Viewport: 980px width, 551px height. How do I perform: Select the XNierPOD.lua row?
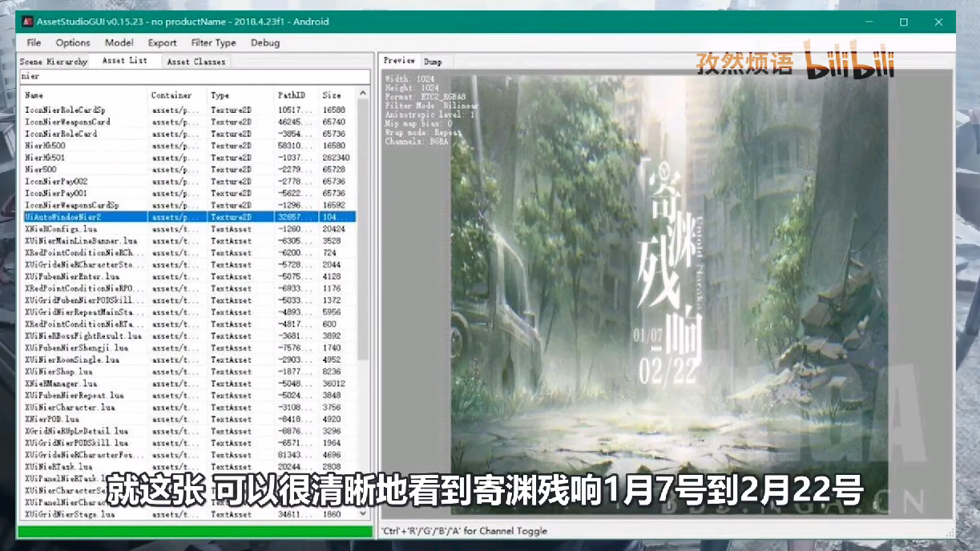tap(188, 419)
